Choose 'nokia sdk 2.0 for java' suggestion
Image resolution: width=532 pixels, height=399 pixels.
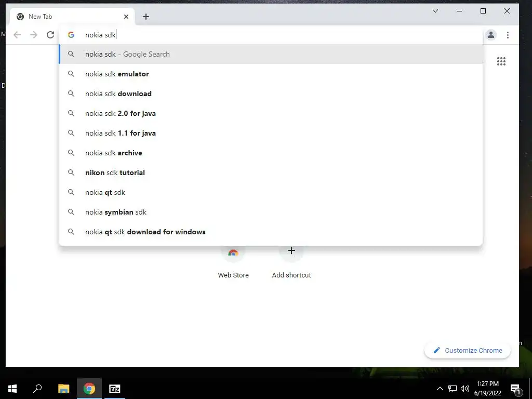pyautogui.click(x=271, y=113)
